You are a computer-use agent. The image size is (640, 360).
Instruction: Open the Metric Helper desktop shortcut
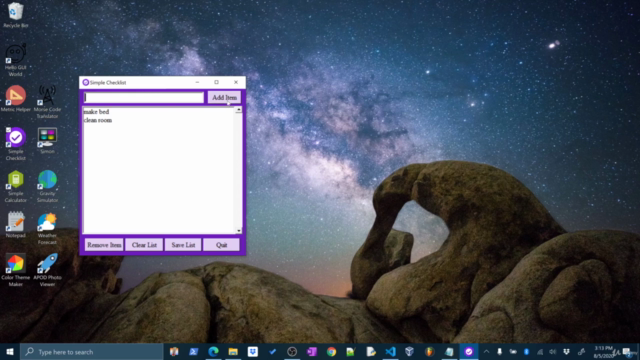[x=16, y=98]
